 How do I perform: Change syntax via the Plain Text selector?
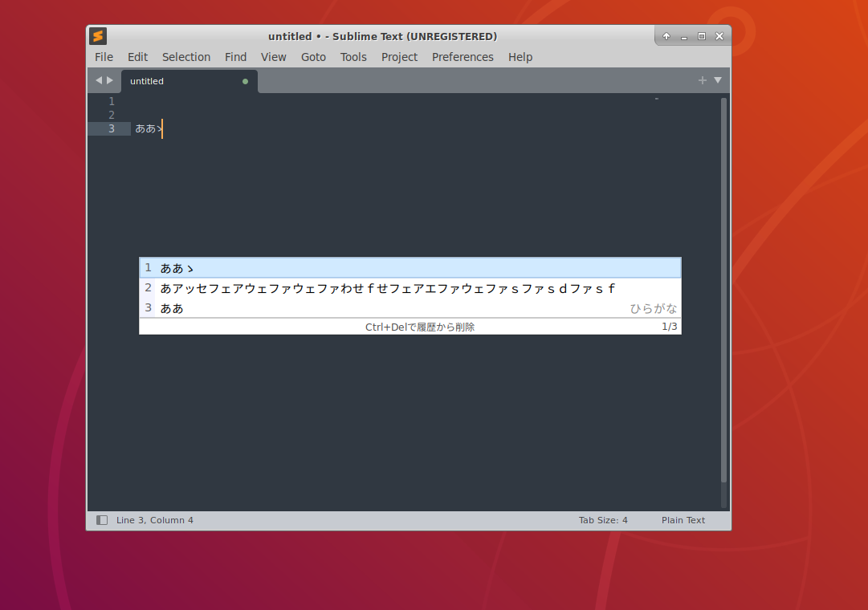[683, 520]
